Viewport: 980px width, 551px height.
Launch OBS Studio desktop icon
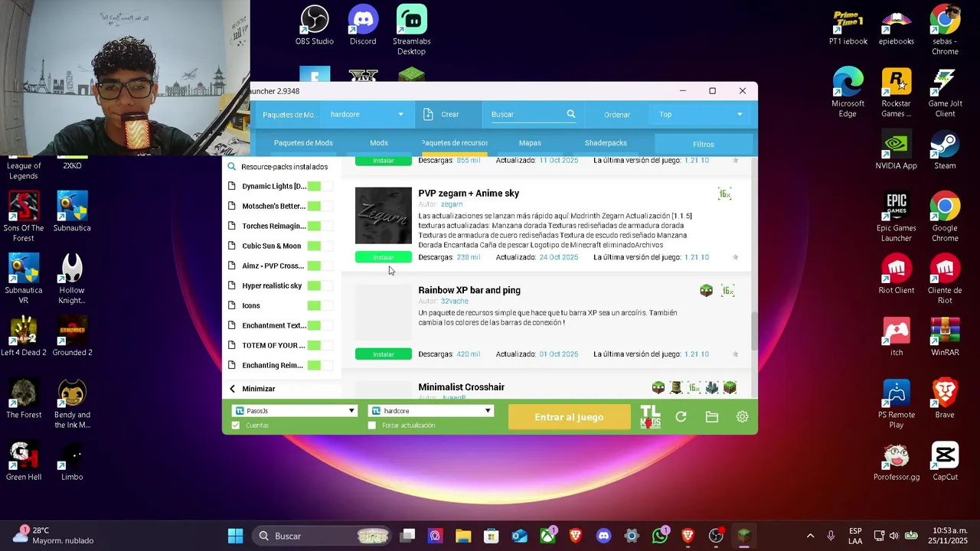click(x=314, y=25)
